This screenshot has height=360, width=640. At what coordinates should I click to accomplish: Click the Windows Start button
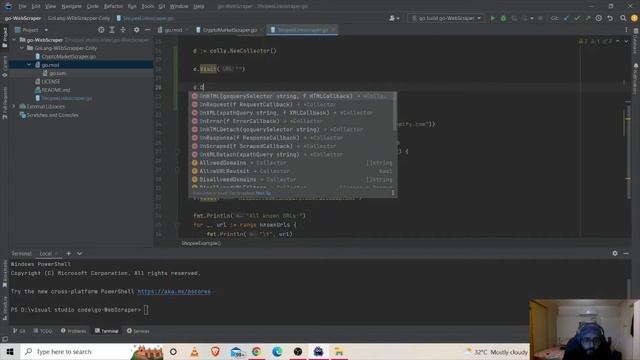pos(10,351)
